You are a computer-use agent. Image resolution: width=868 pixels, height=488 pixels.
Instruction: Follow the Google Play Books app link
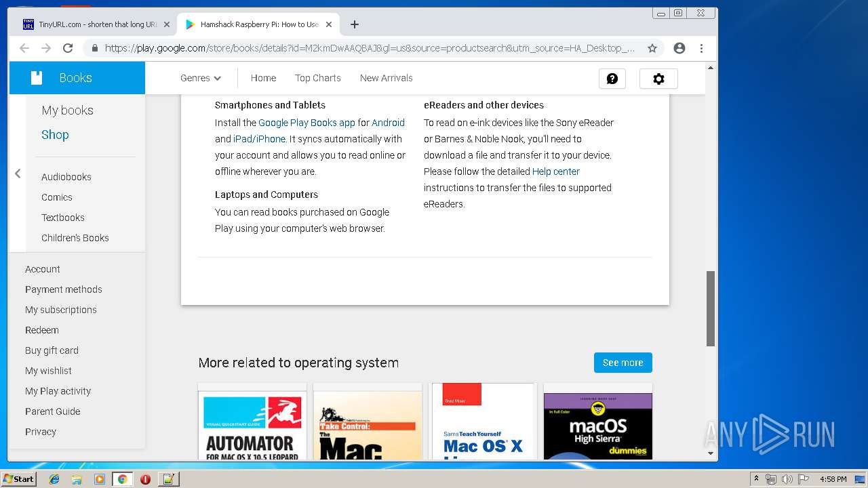[307, 123]
